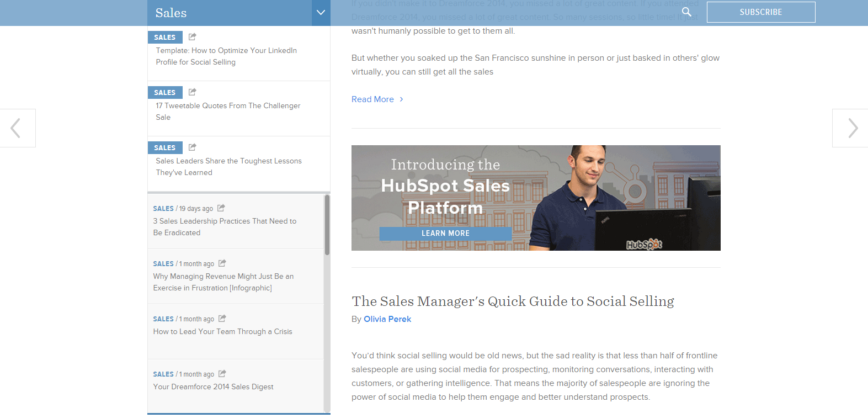Viewport: 868px width, 418px height.
Task: Click SALES label above Managing Revenue post
Action: [x=163, y=264]
